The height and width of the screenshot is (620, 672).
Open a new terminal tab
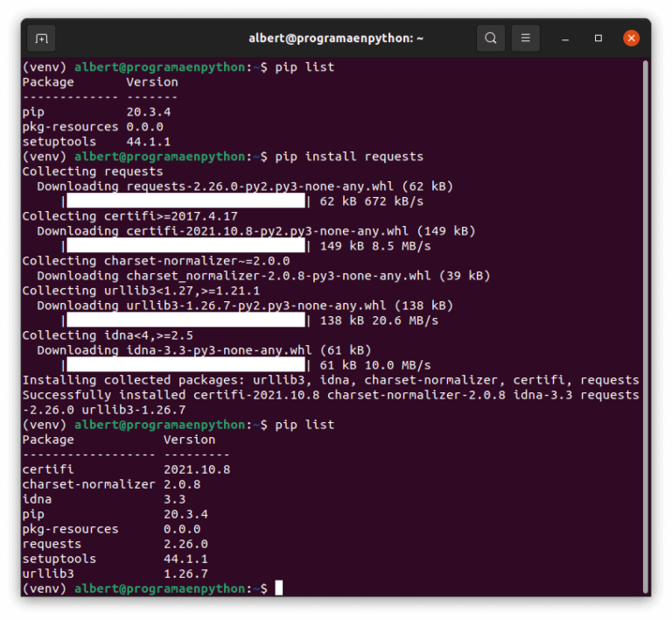click(x=41, y=39)
